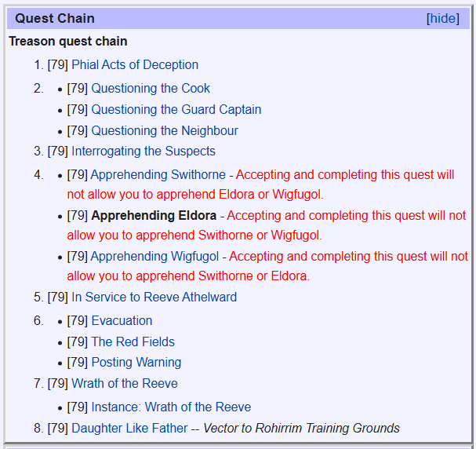Open Interrogating the Suspects link
This screenshot has width=476, height=449.
click(x=144, y=151)
